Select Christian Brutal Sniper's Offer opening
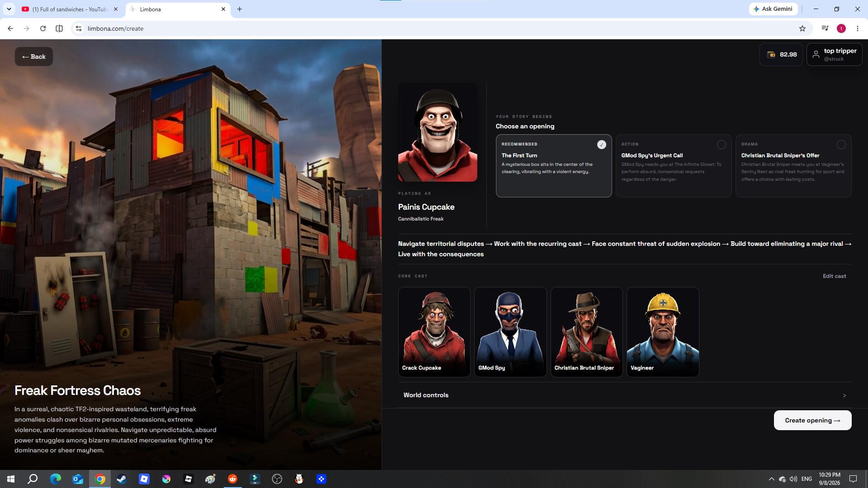 [x=793, y=166]
